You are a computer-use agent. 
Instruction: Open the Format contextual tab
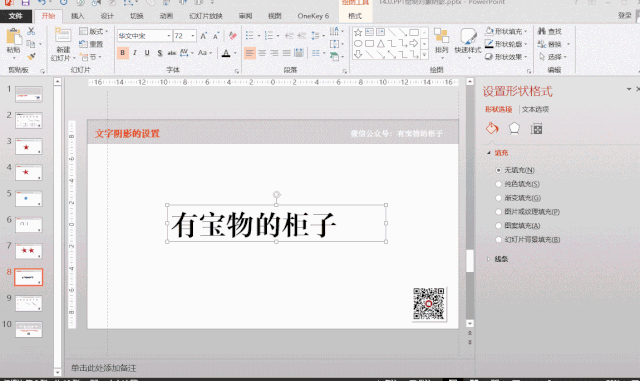tap(355, 16)
